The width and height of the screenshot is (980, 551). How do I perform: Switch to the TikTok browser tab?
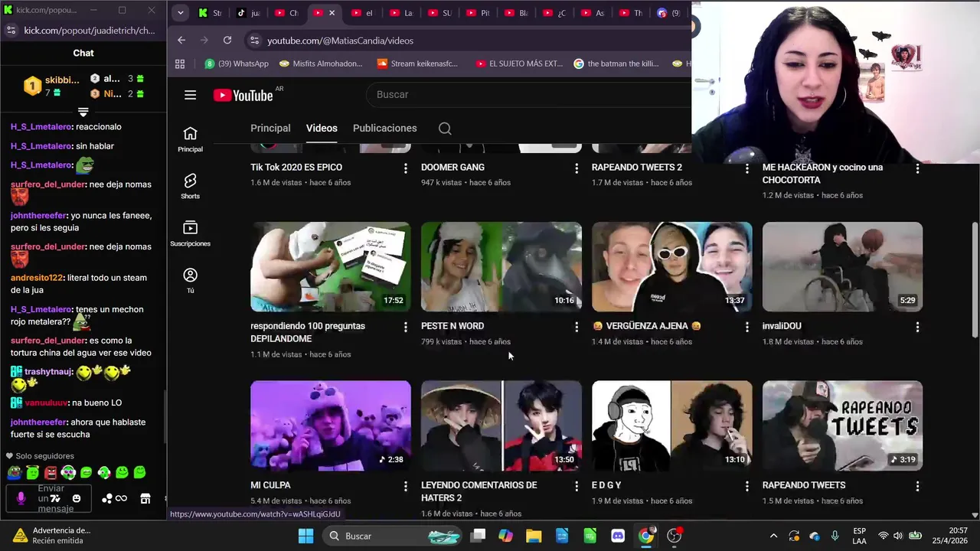[250, 13]
